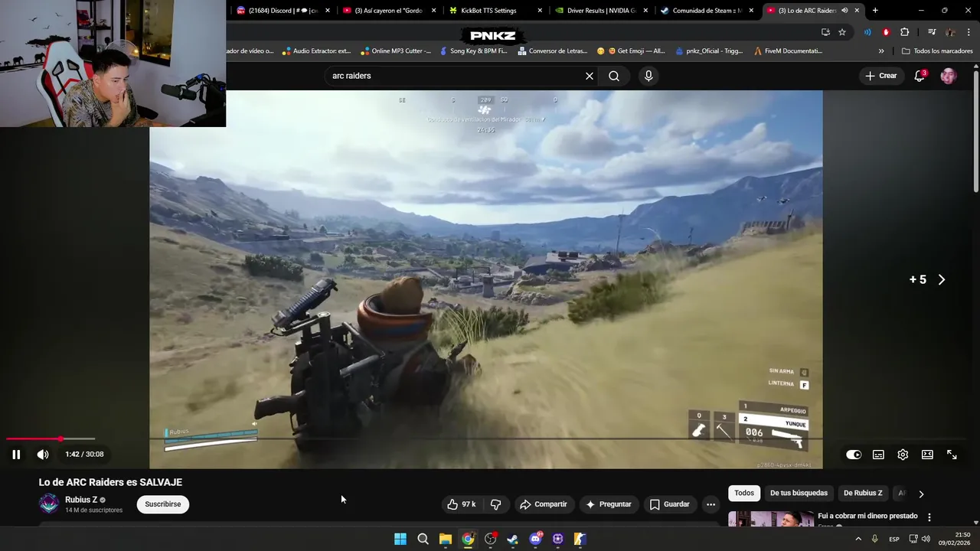Pause the YouTube video
980x551 pixels.
click(x=16, y=455)
